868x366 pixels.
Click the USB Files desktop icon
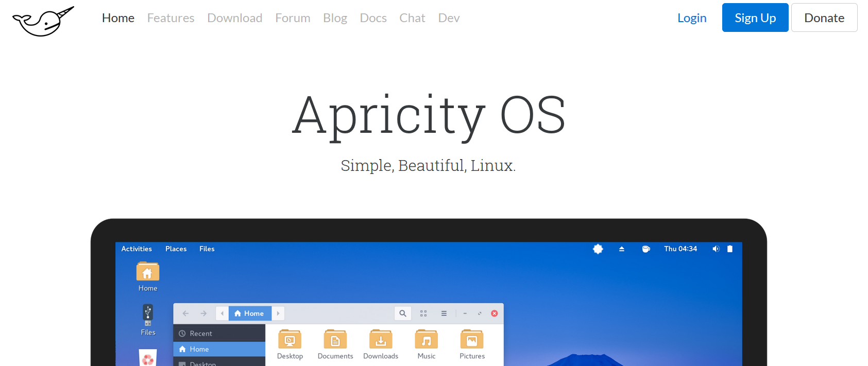(148, 315)
